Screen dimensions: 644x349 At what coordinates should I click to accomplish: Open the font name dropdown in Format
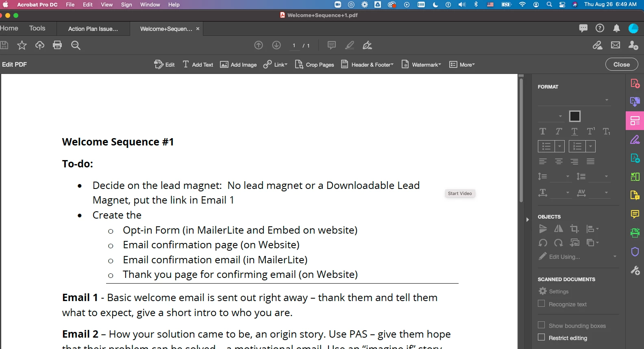coord(574,100)
